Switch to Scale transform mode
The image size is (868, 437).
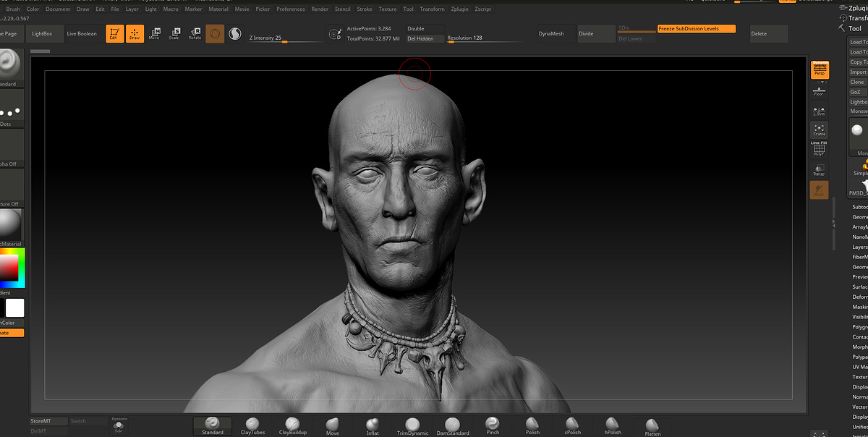[x=174, y=33]
